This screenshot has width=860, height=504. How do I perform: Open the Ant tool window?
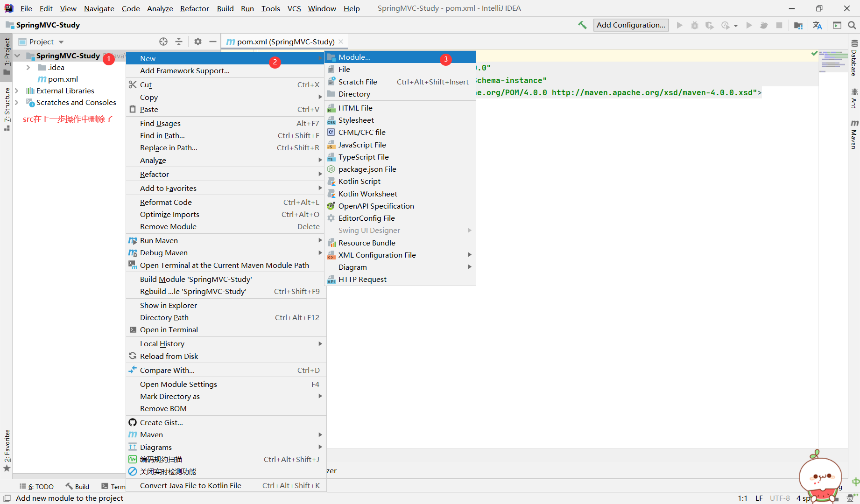(x=854, y=98)
